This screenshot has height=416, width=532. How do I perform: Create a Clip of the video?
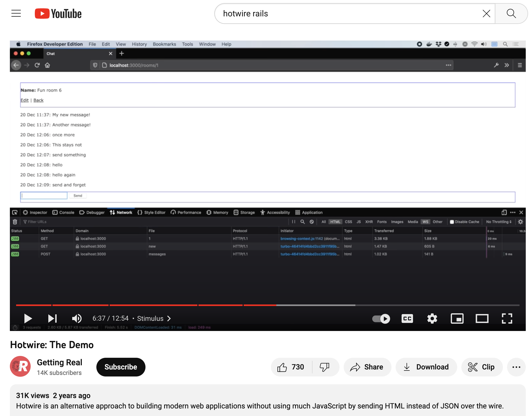(x=482, y=367)
